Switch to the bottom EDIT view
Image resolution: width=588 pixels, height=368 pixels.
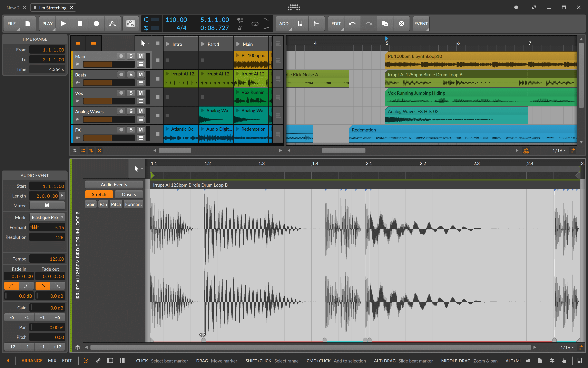[x=67, y=360]
